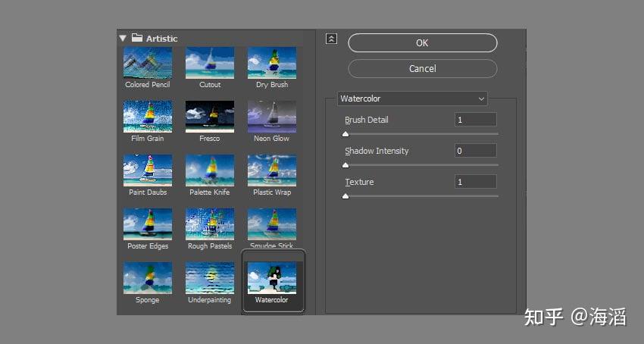Click the Brush Detail label

[x=367, y=120]
